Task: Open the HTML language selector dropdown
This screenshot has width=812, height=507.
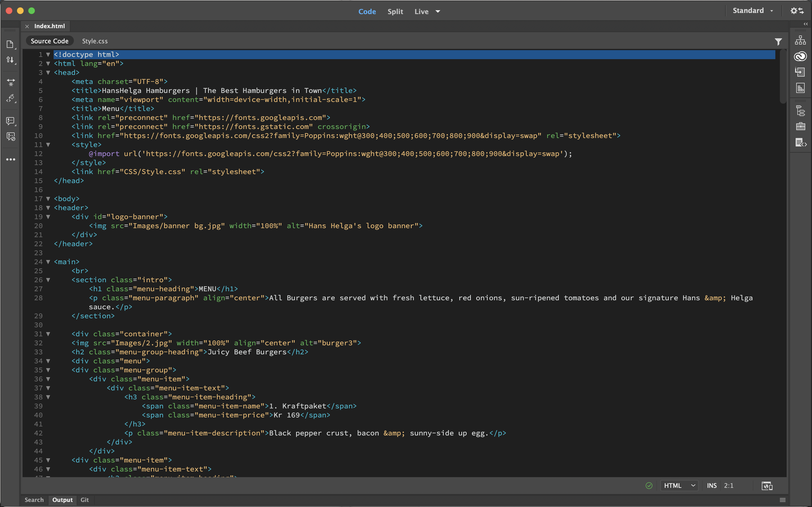Action: [x=679, y=486]
